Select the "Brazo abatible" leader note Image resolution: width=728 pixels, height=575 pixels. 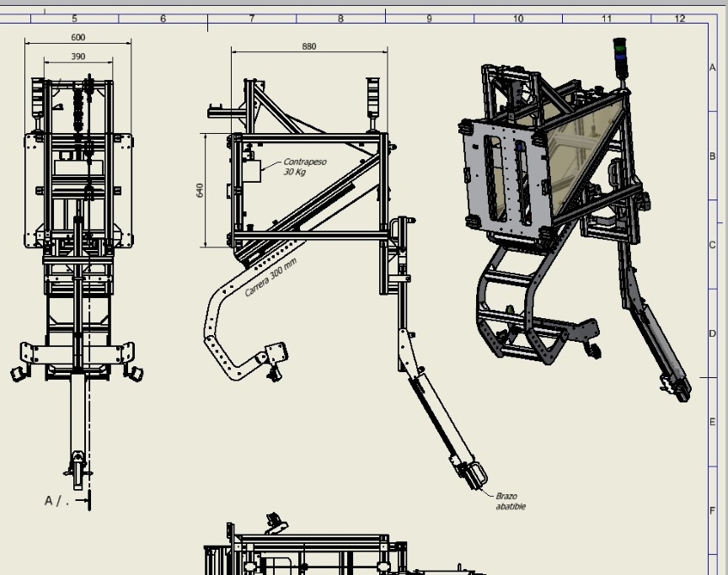(x=510, y=502)
